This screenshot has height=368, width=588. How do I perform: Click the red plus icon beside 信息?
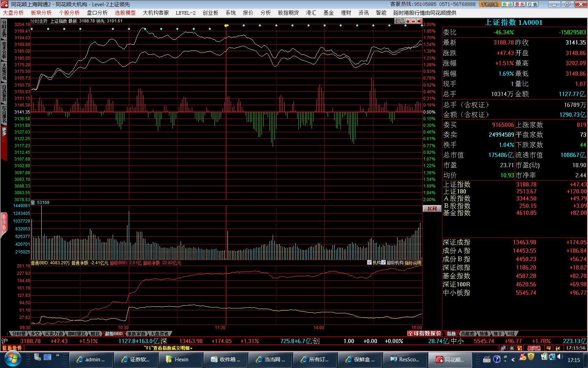click(x=408, y=21)
